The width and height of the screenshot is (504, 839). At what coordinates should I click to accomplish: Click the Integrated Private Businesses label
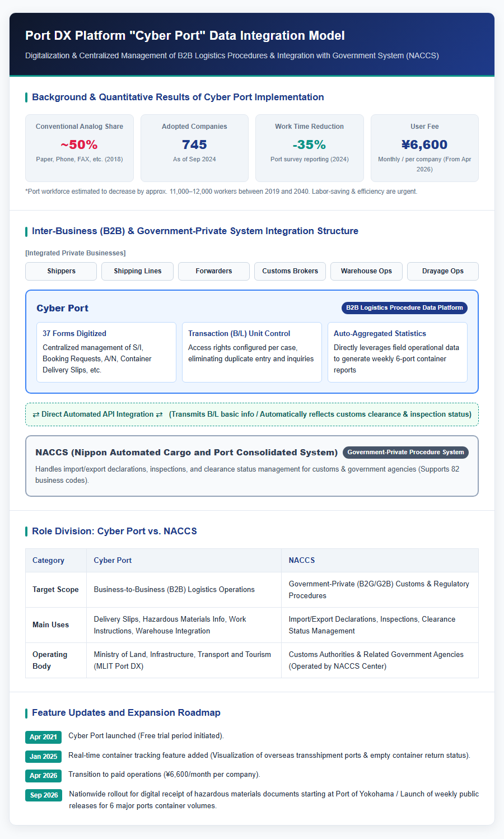76,253
